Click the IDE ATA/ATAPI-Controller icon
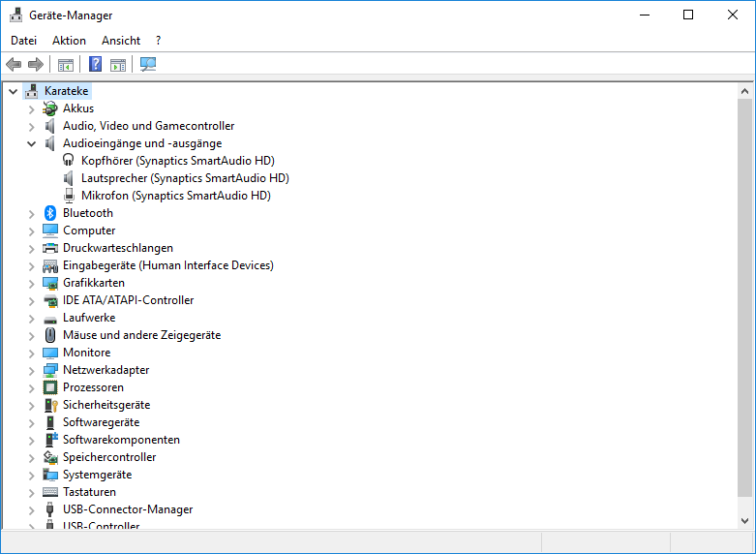This screenshot has height=554, width=756. (x=50, y=300)
